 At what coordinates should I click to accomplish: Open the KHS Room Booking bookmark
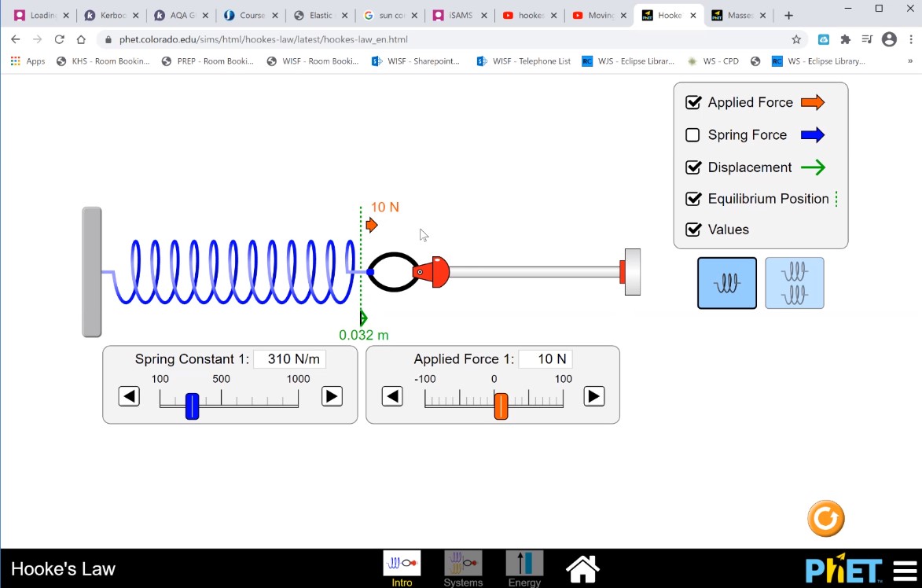(x=103, y=61)
